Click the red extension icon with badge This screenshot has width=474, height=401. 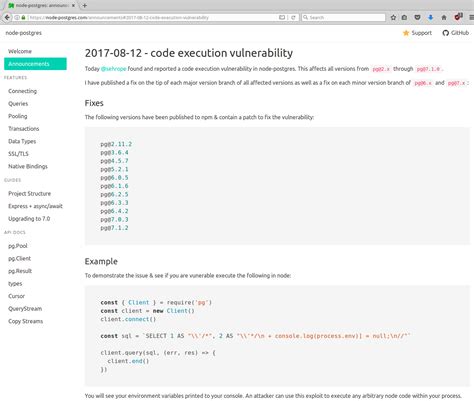point(459,17)
